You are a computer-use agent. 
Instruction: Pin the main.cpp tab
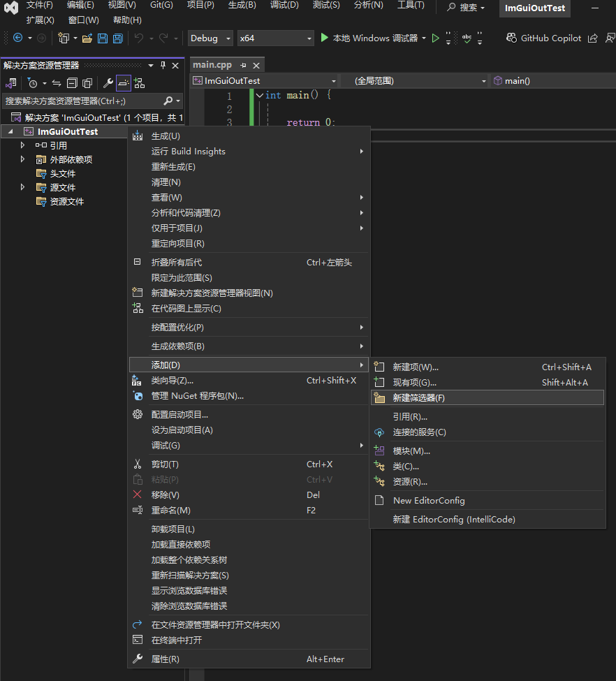click(243, 66)
